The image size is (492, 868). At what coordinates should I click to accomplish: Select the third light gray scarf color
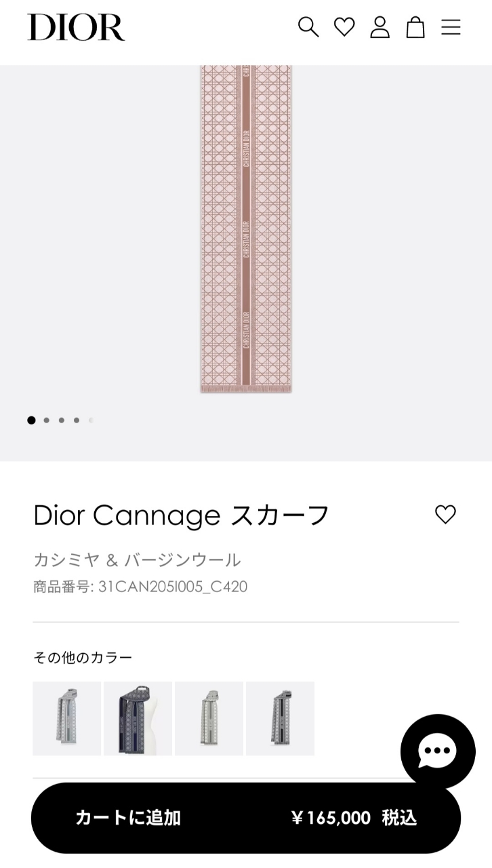pos(209,718)
